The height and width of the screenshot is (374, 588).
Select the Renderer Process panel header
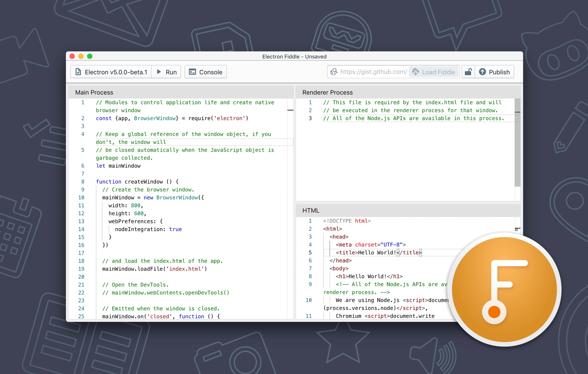[327, 92]
